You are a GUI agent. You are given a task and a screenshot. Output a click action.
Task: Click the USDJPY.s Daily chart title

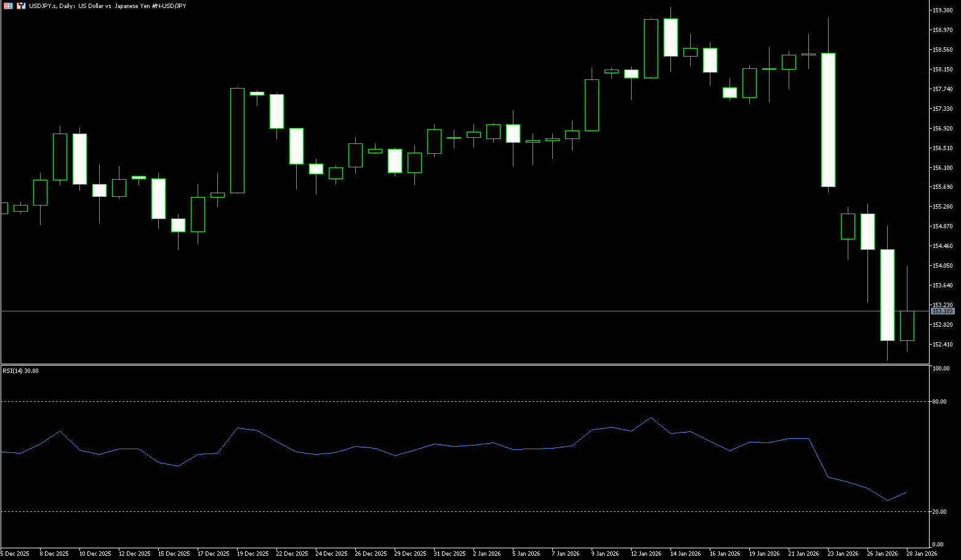coord(107,6)
